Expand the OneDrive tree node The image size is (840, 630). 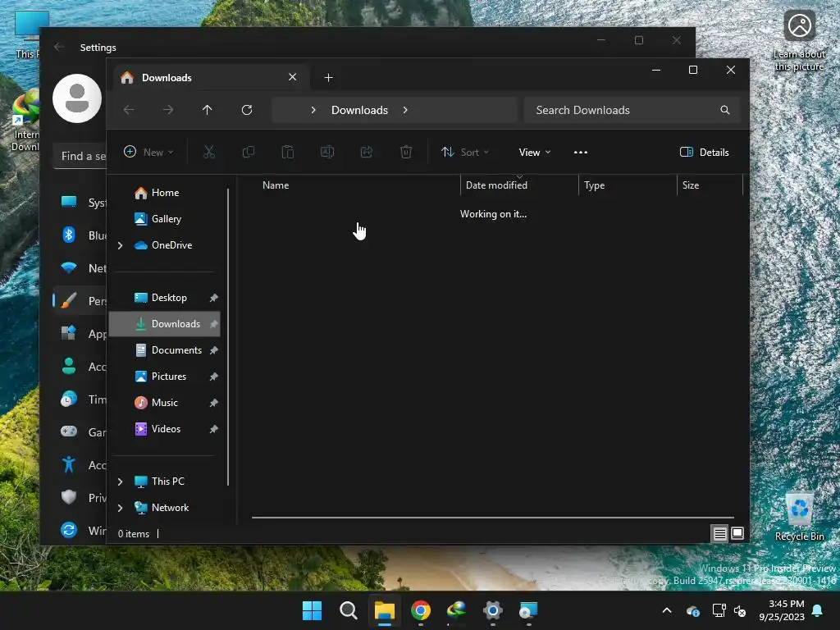tap(120, 245)
